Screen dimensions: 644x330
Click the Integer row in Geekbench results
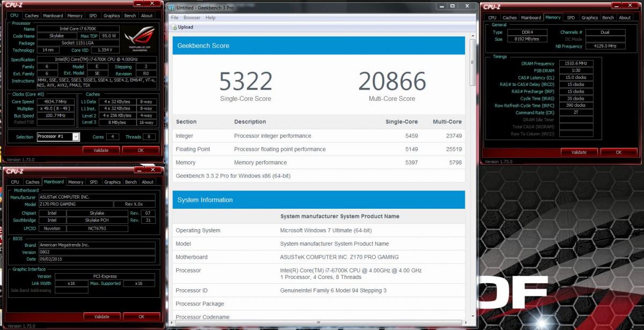point(319,136)
